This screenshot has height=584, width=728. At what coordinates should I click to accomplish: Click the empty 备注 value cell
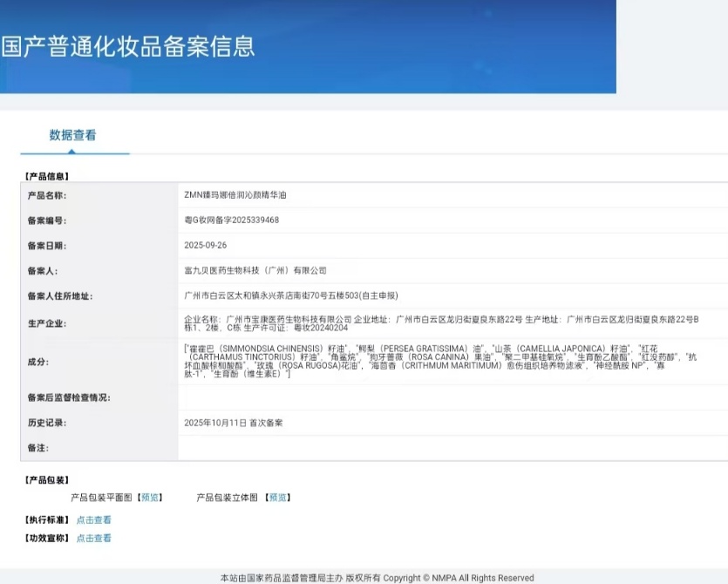click(452, 448)
